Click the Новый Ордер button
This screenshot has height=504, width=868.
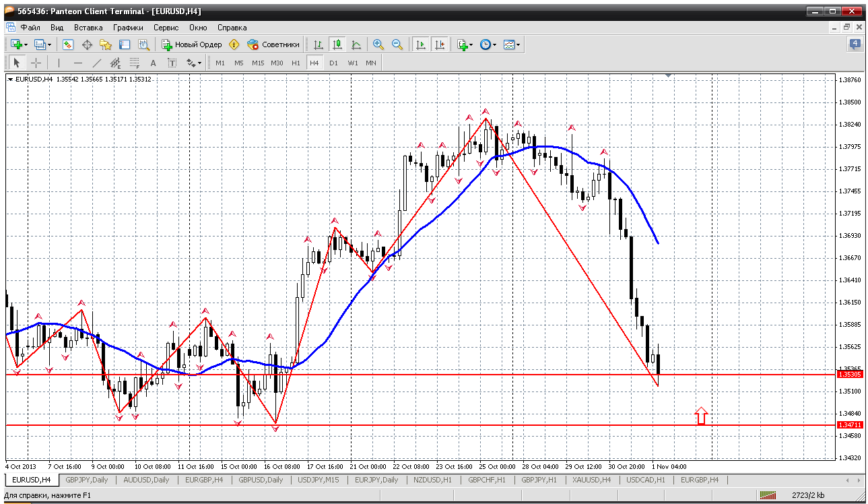pos(192,44)
